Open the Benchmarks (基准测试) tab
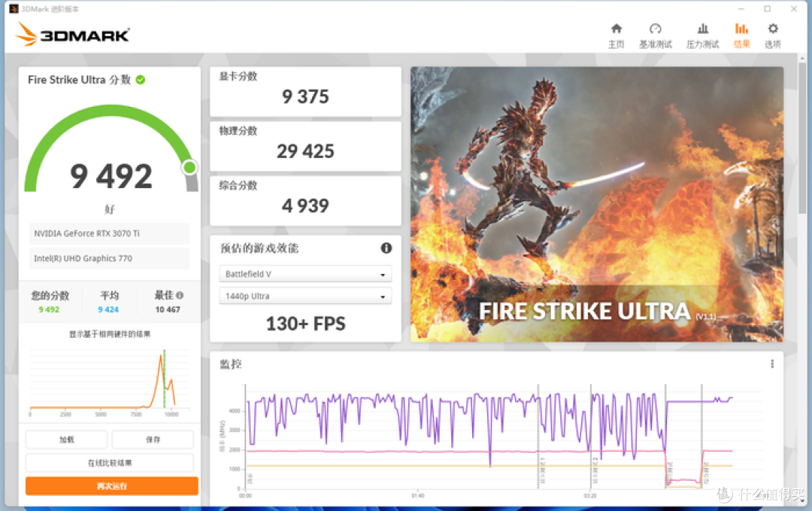Image resolution: width=812 pixels, height=511 pixels. (x=655, y=36)
